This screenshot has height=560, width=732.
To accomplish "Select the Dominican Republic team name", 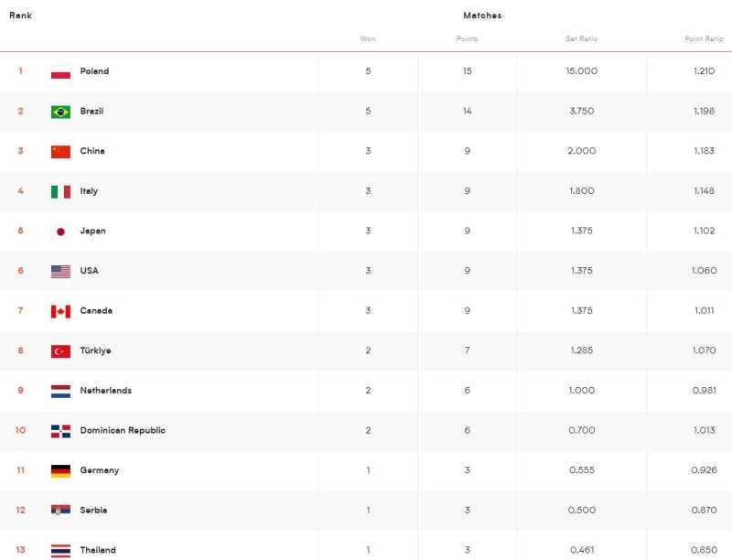I will 123,430.
